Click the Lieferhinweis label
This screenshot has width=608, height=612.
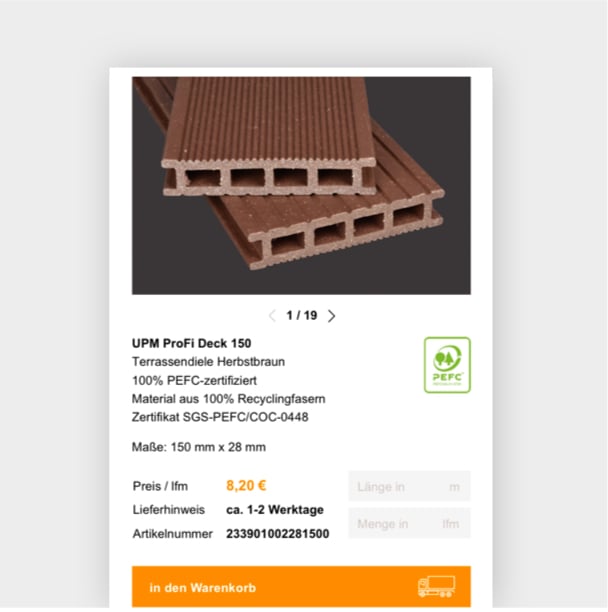(169, 510)
